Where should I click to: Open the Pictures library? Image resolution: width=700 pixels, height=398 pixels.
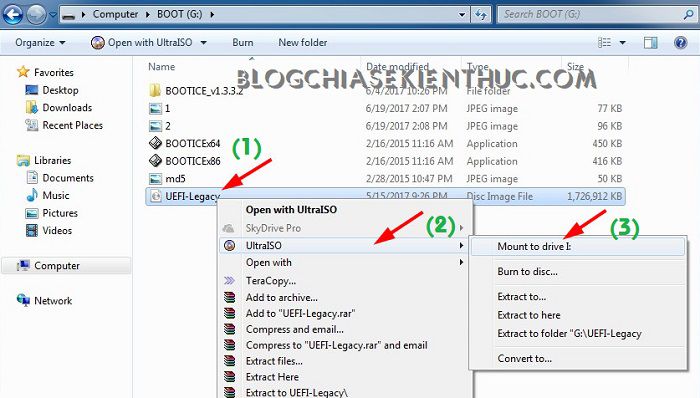pyautogui.click(x=60, y=213)
